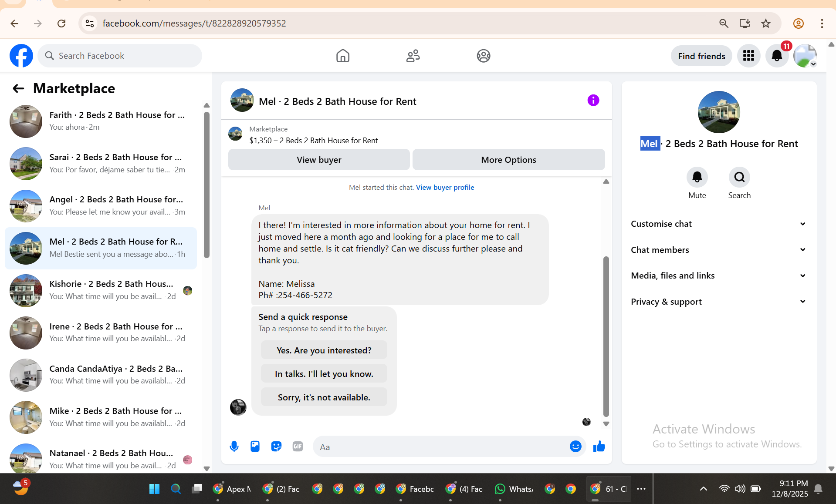Attach a photo file to the message
836x504 pixels.
[x=255, y=447]
